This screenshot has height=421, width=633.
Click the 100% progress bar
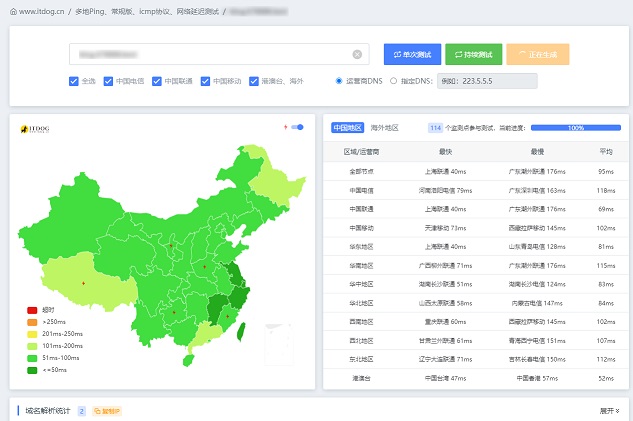(x=576, y=128)
